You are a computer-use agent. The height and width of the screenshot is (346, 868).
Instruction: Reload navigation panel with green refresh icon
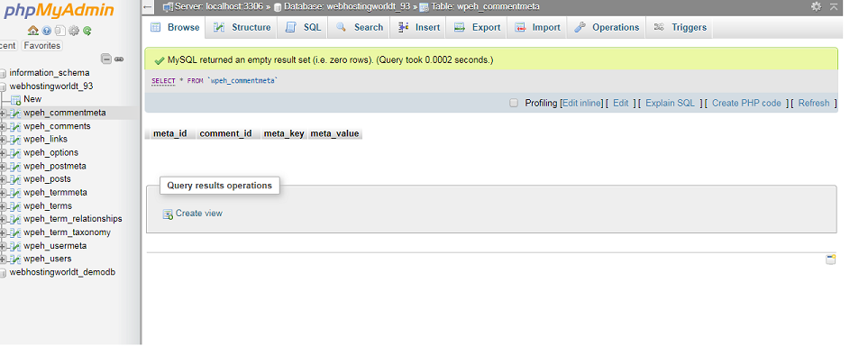tap(87, 31)
